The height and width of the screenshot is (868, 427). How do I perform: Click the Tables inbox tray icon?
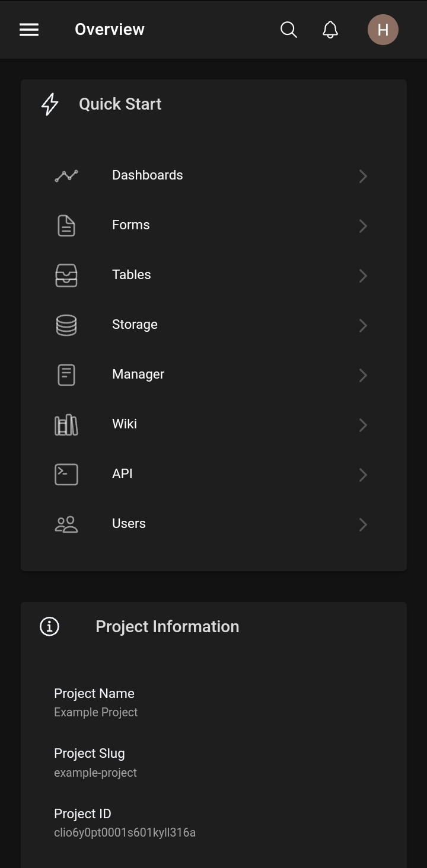[x=66, y=276]
